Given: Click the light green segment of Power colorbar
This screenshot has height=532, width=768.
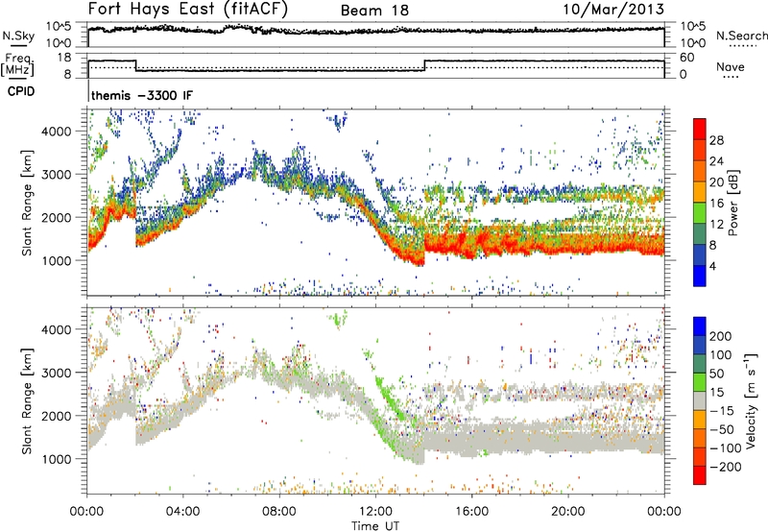Looking at the screenshot, I should click(700, 213).
